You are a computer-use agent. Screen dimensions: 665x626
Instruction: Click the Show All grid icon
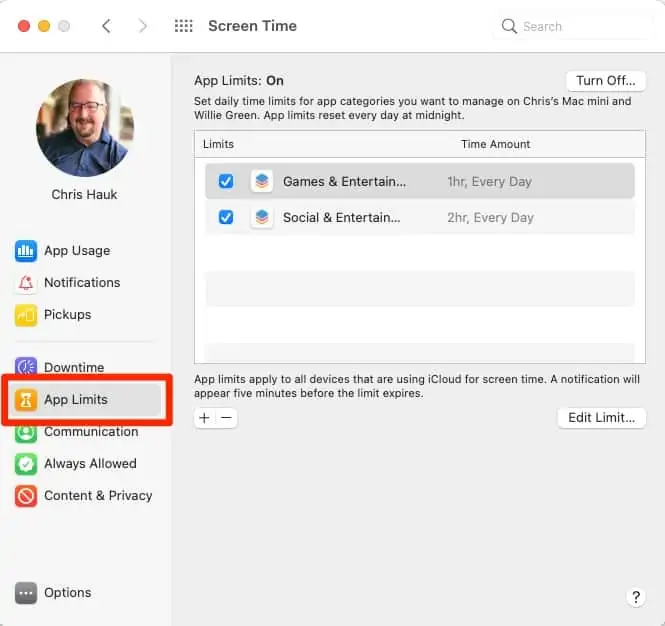click(184, 26)
